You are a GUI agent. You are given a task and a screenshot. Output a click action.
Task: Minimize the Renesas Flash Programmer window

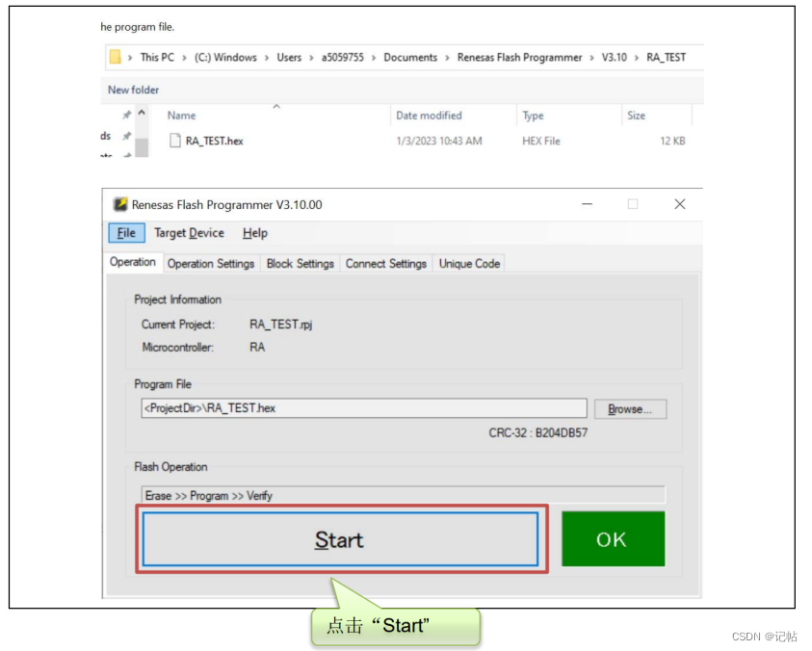587,204
